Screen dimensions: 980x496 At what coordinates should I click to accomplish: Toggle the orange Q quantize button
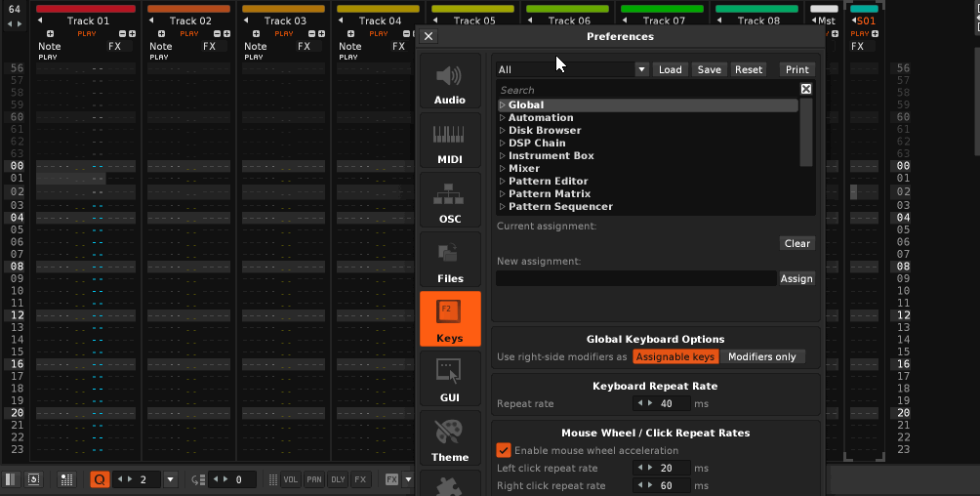[100, 479]
